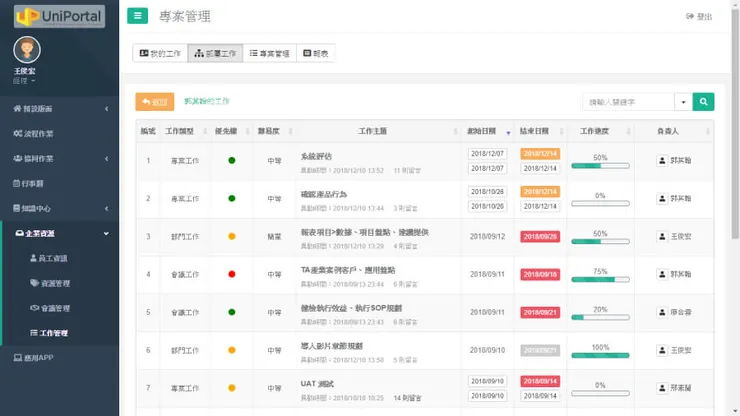This screenshot has height=416, width=740.
Task: Sort by the 工作類型 column header
Action: tap(184, 131)
